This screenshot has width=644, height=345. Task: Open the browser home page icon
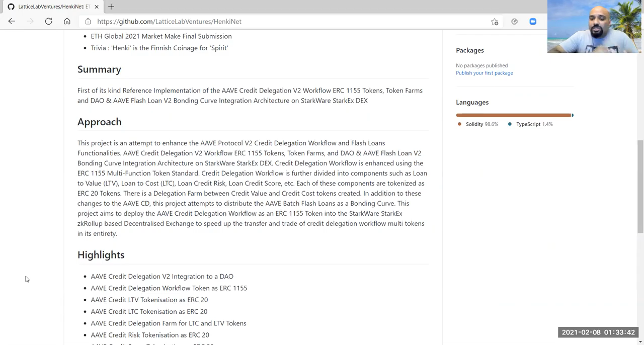[x=67, y=21]
